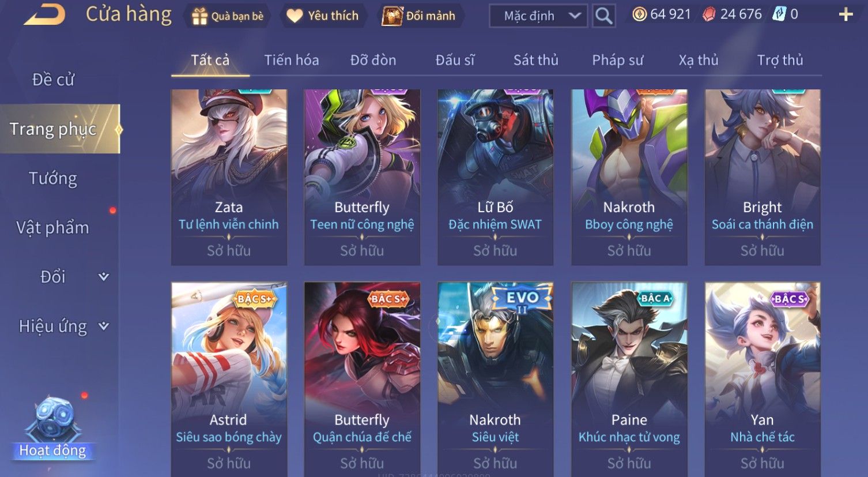The height and width of the screenshot is (477, 868).
Task: Select Tướng in the sidebar
Action: 53,178
